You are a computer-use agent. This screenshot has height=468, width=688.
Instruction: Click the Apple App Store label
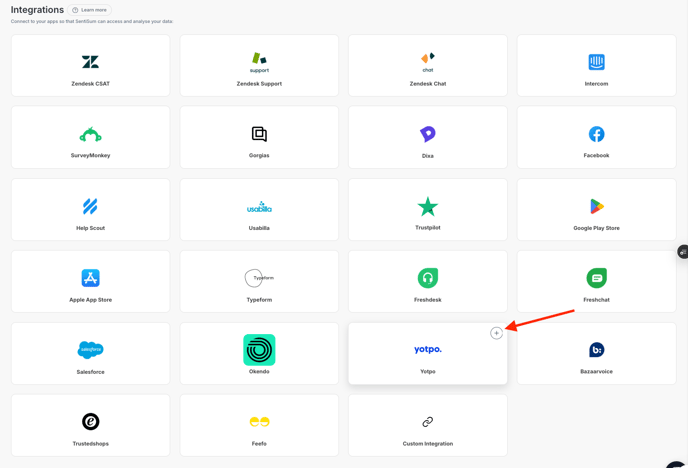[x=90, y=300]
